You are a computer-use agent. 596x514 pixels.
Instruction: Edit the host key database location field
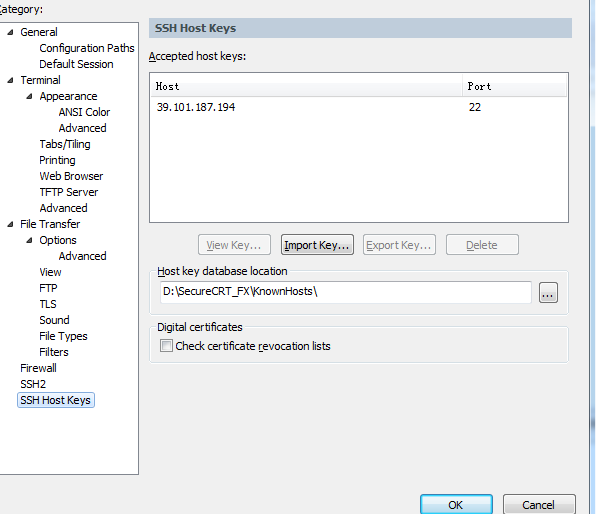point(346,292)
